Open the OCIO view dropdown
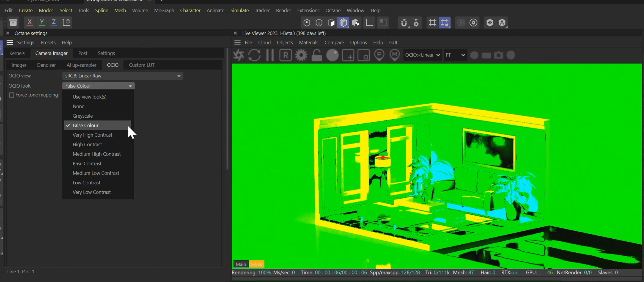 point(122,76)
